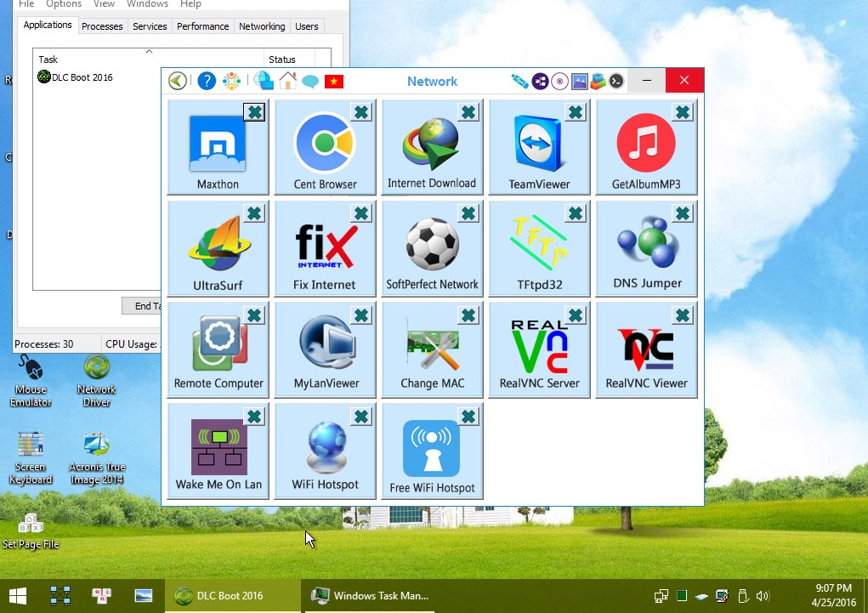Remove Maxthon with its X button
This screenshot has height=613, width=868.
255,112
